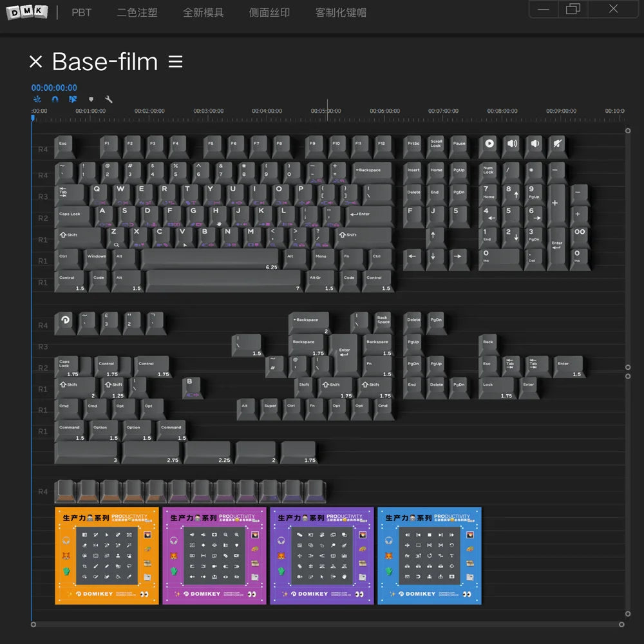Toggle the linked selection icon
The width and height of the screenshot is (644, 644).
pyautogui.click(x=73, y=99)
